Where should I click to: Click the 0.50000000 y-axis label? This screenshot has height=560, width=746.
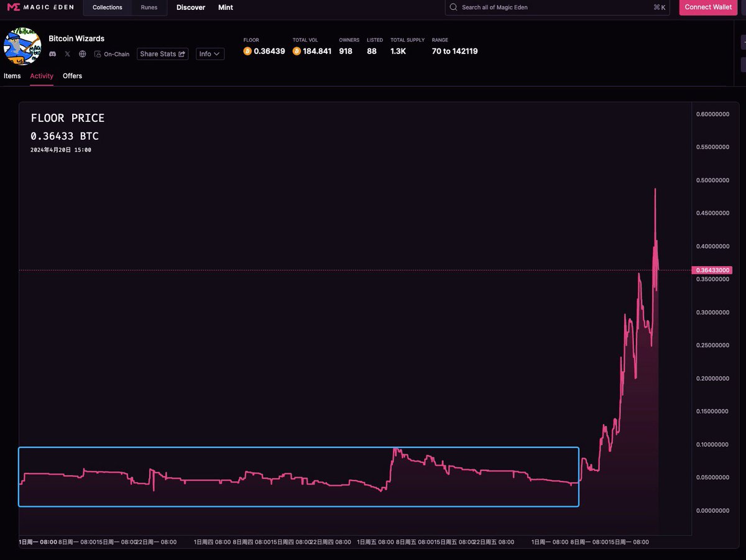coord(712,180)
